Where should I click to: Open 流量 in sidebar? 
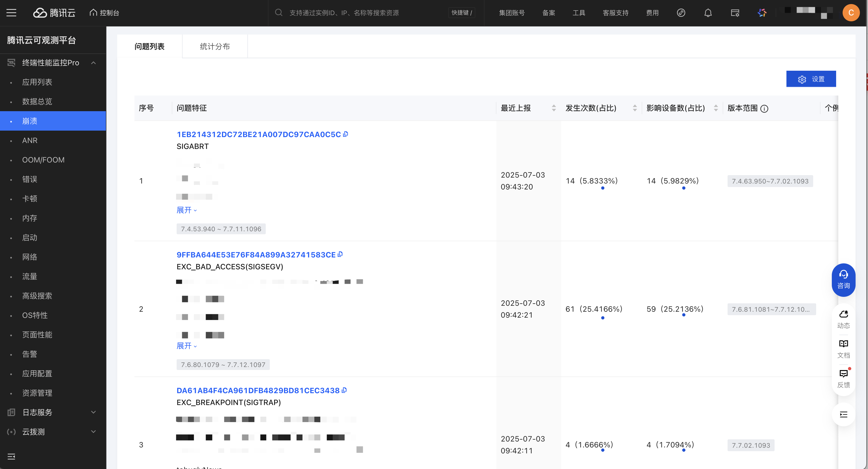pos(30,276)
